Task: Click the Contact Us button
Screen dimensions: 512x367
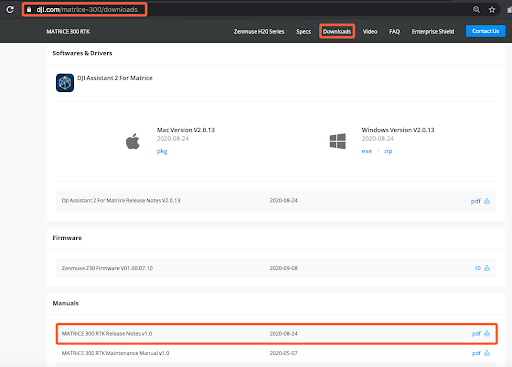Action: click(485, 31)
